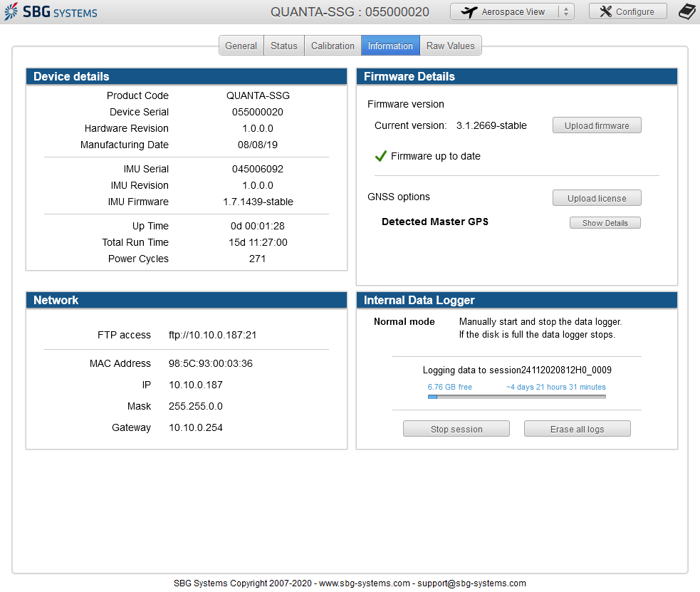Viewport: 700px width, 592px height.
Task: Click the Device Serial value 055000020
Action: coord(258,112)
